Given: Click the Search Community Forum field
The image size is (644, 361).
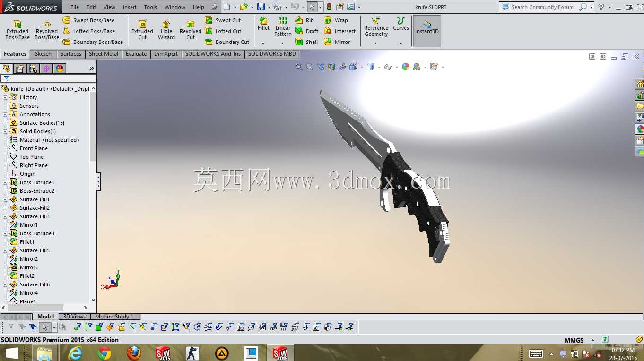Looking at the screenshot, I should coord(542,7).
